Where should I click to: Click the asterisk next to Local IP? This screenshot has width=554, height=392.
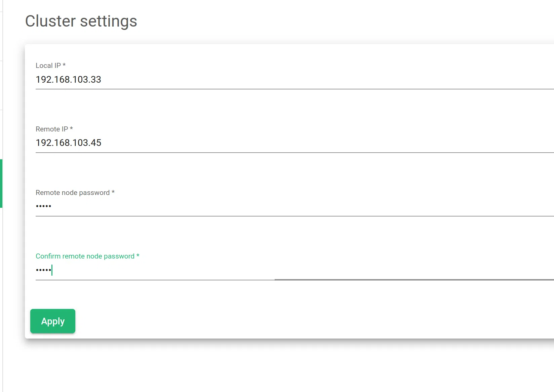coord(64,64)
